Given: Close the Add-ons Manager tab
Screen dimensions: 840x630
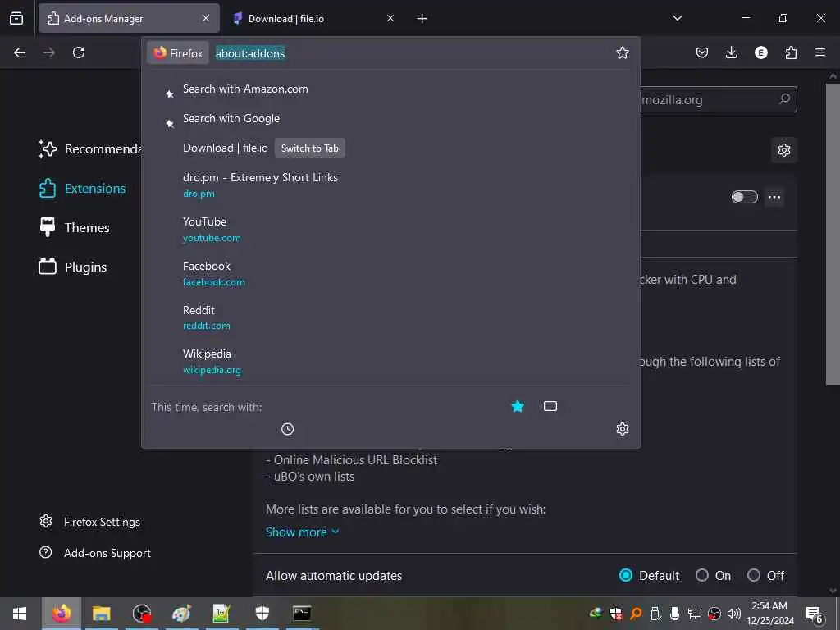Looking at the screenshot, I should (x=206, y=18).
